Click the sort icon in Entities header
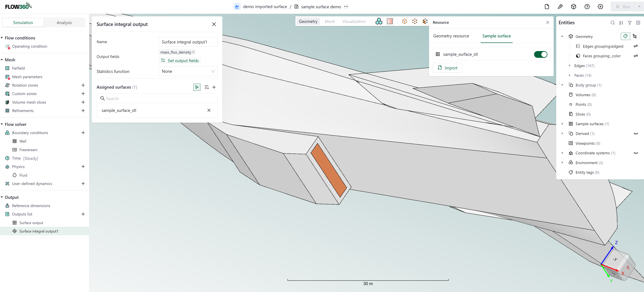The width and height of the screenshot is (644, 292). tap(621, 23)
